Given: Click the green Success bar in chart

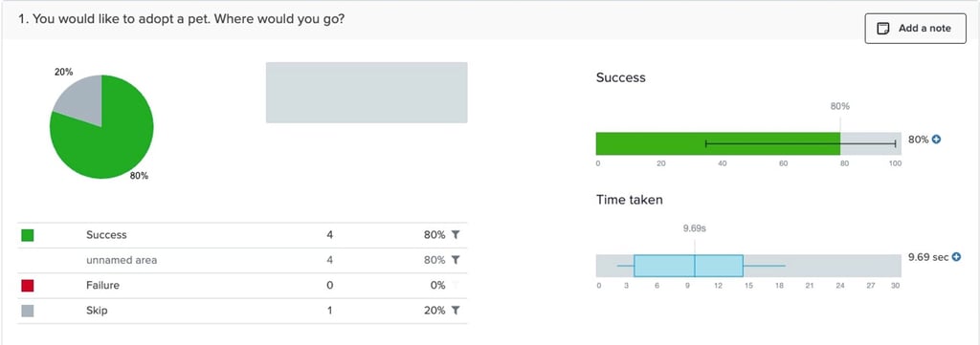Looking at the screenshot, I should coord(718,143).
